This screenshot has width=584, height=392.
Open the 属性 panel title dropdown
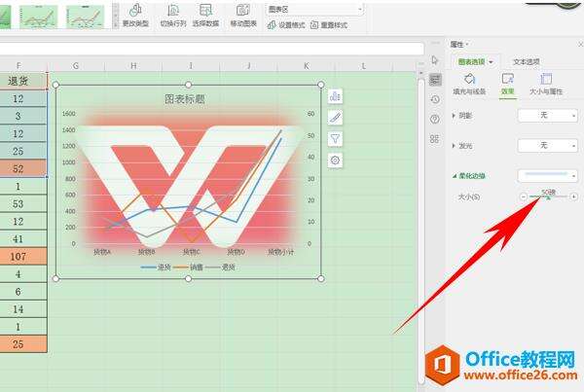(x=459, y=45)
